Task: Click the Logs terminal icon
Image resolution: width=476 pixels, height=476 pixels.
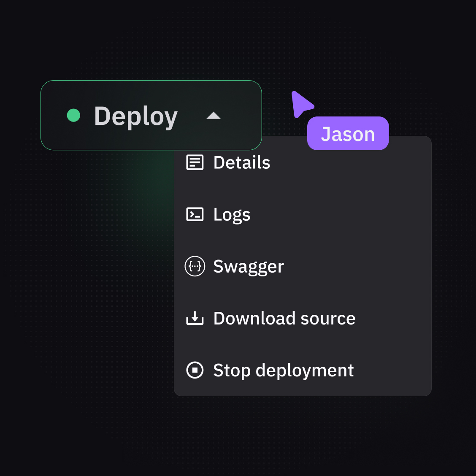Action: pyautogui.click(x=195, y=214)
